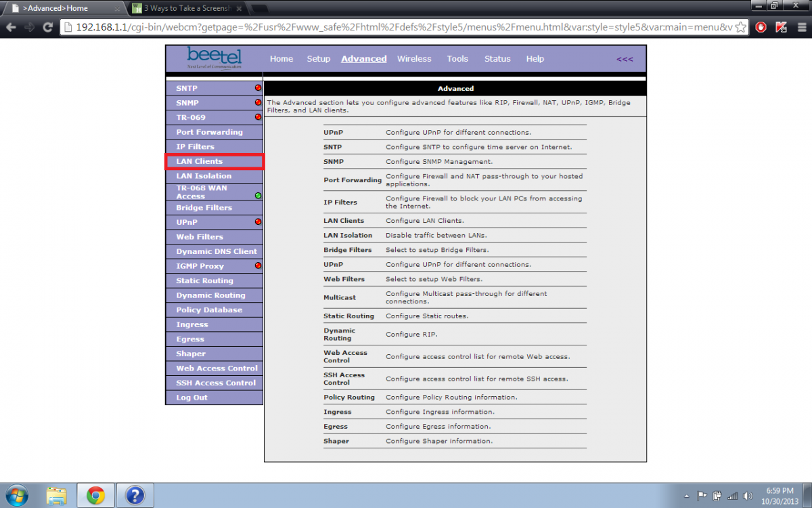The image size is (812, 508).
Task: Open the Chrome hamburger menu
Action: point(800,27)
